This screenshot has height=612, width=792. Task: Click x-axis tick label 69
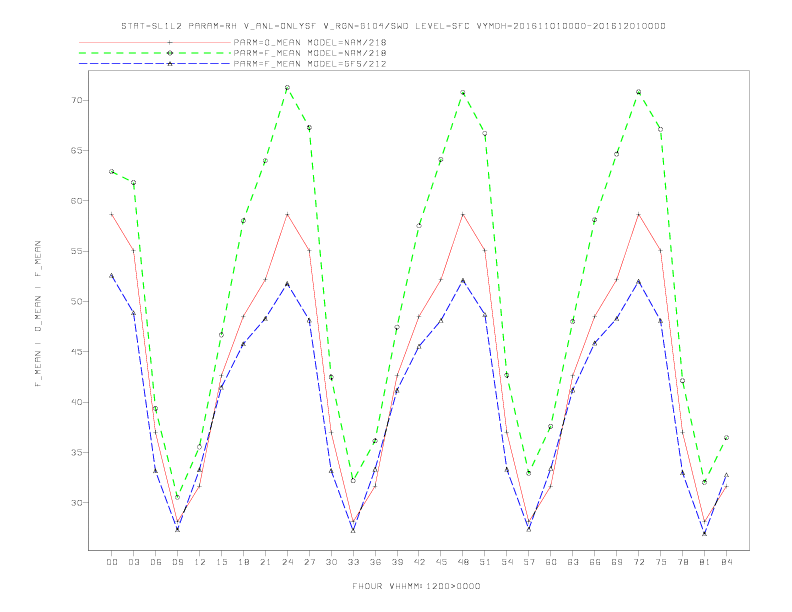pos(617,562)
